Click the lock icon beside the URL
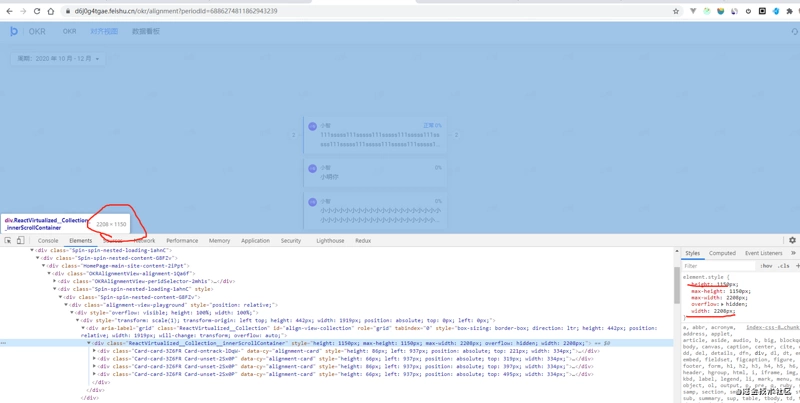Viewport: 800px width, 403px height. (68, 11)
